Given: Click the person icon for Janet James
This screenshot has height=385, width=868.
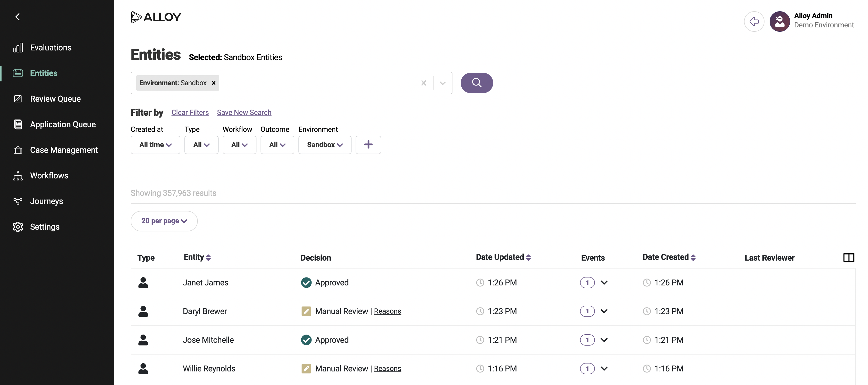Looking at the screenshot, I should tap(143, 282).
